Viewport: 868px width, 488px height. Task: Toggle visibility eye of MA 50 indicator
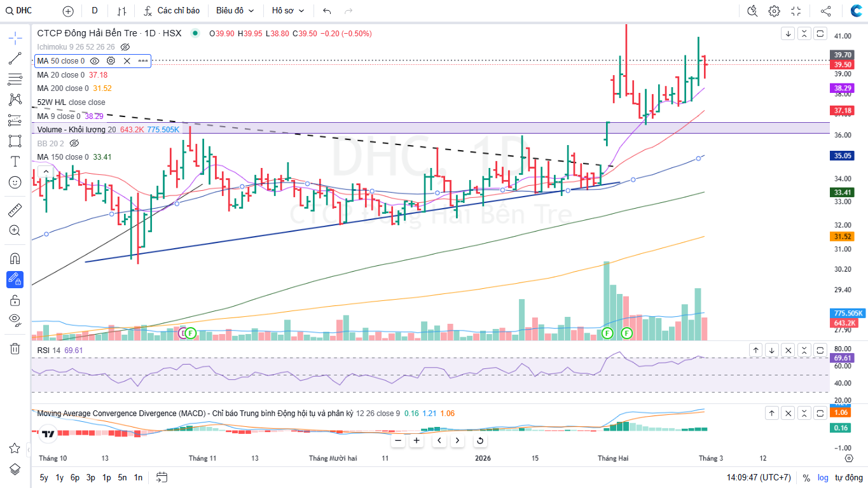point(94,61)
